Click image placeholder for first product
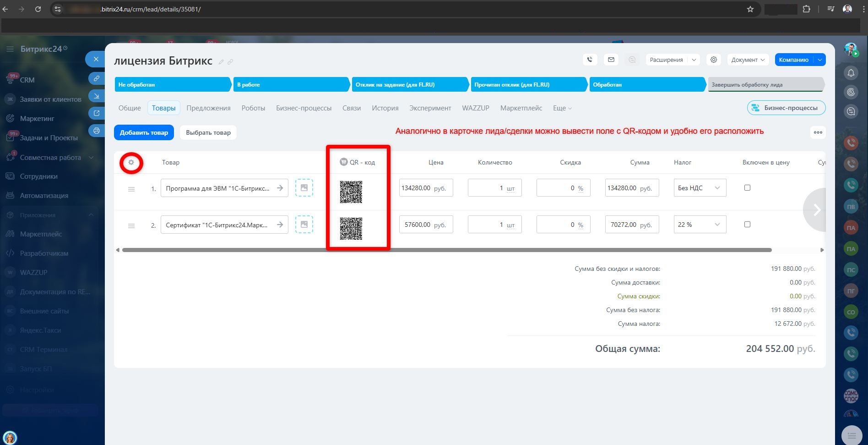The height and width of the screenshot is (445, 868). [x=304, y=188]
